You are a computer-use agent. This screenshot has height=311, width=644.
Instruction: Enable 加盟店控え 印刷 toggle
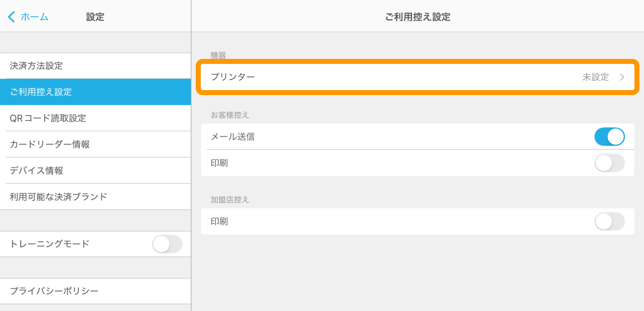click(609, 221)
